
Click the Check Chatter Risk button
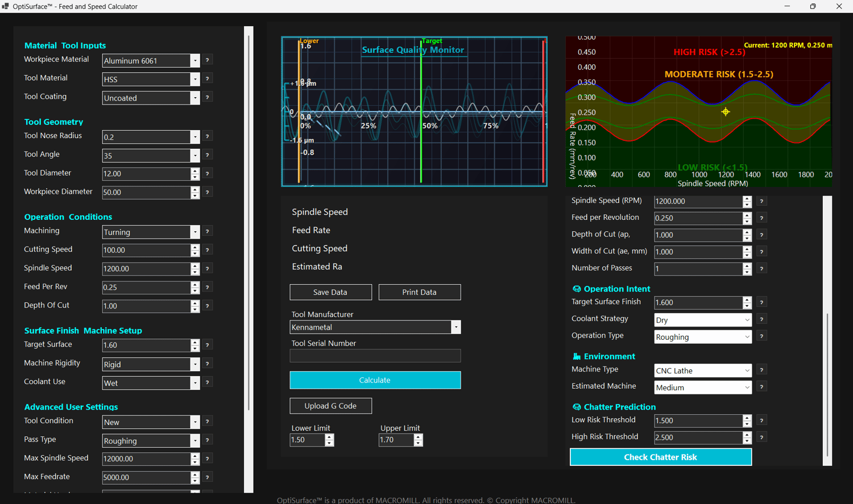[x=660, y=457]
